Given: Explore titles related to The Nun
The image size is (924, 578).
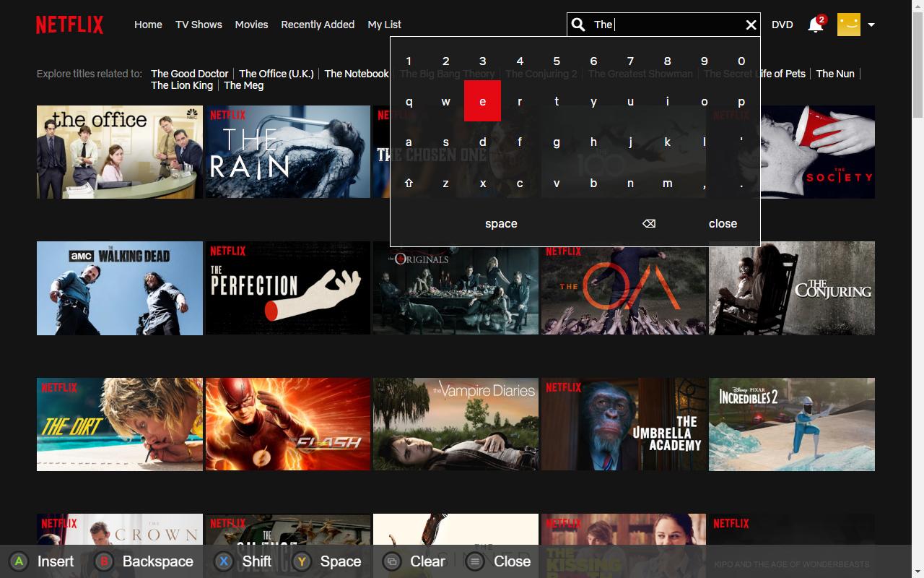Looking at the screenshot, I should pos(835,74).
